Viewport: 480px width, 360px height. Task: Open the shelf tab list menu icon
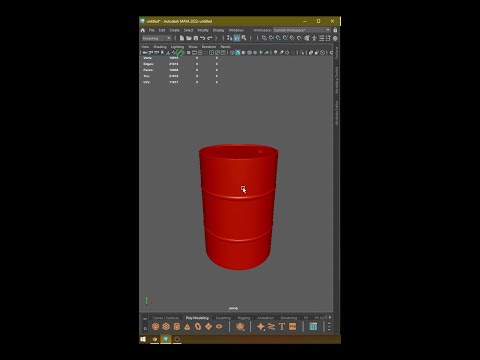click(x=145, y=318)
